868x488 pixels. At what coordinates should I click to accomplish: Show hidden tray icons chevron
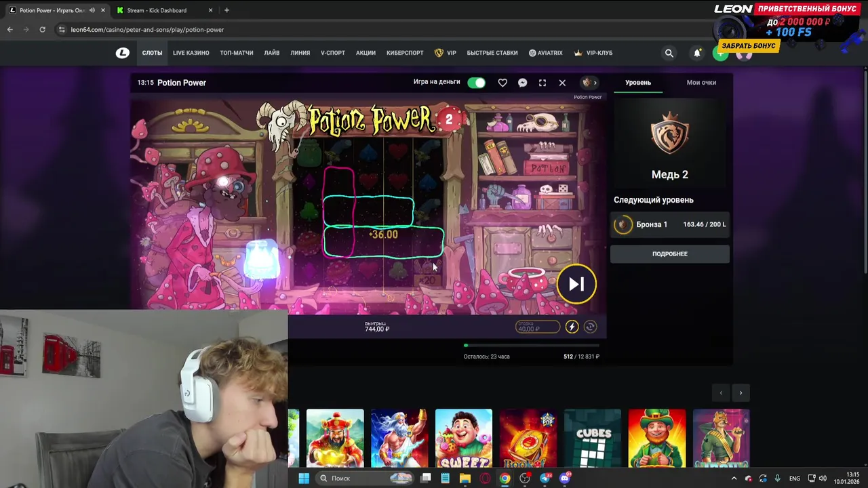tap(734, 479)
